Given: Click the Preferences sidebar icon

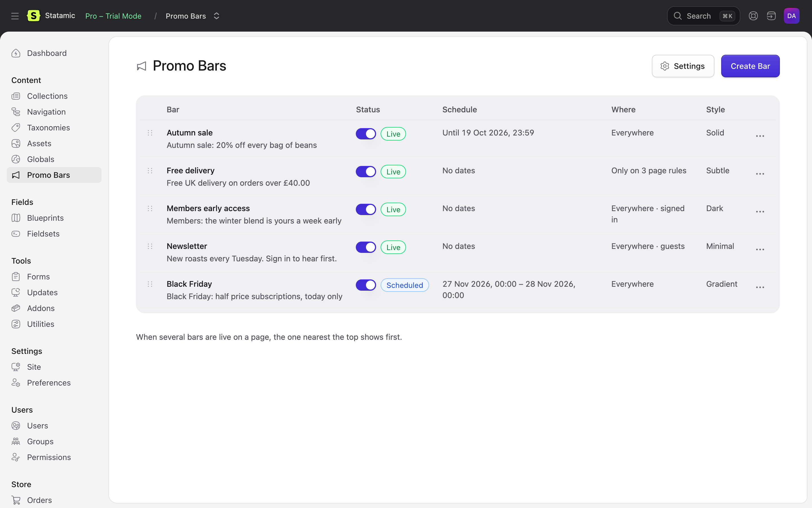Looking at the screenshot, I should [x=16, y=383].
